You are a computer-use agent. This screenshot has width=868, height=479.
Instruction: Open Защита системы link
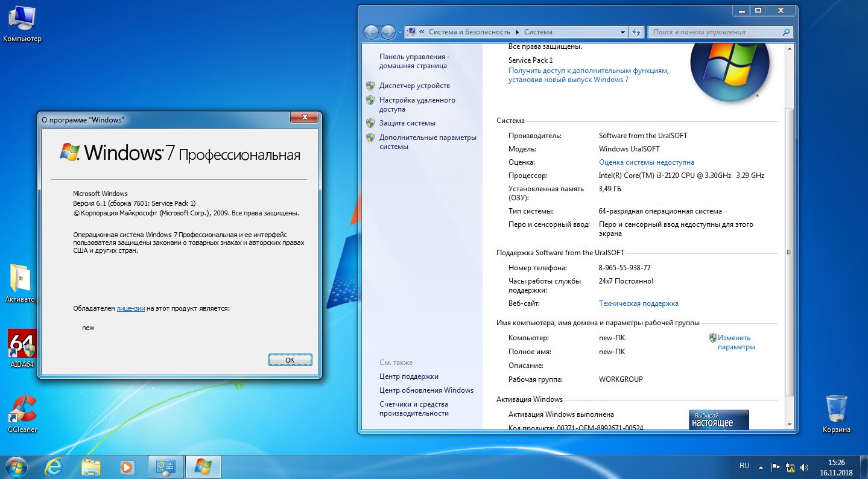(x=407, y=123)
